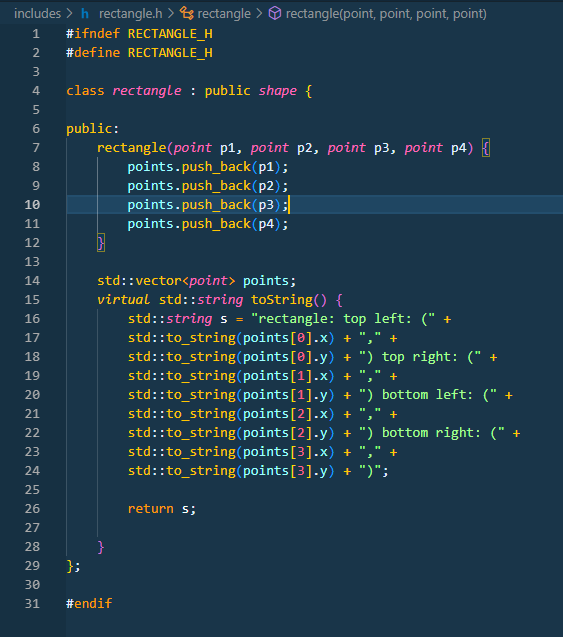The width and height of the screenshot is (563, 637).
Task: Click '") top right: ("' string literal
Action: click(420, 357)
